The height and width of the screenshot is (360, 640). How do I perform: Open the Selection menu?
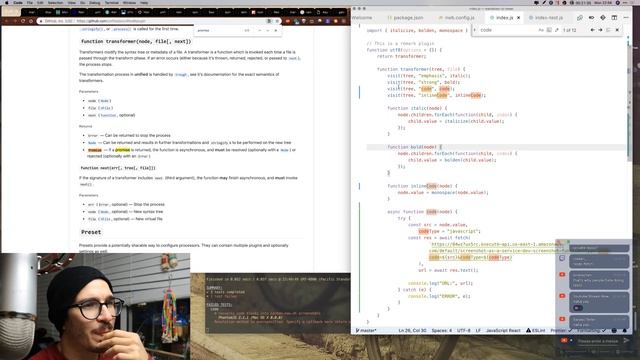click(x=56, y=3)
